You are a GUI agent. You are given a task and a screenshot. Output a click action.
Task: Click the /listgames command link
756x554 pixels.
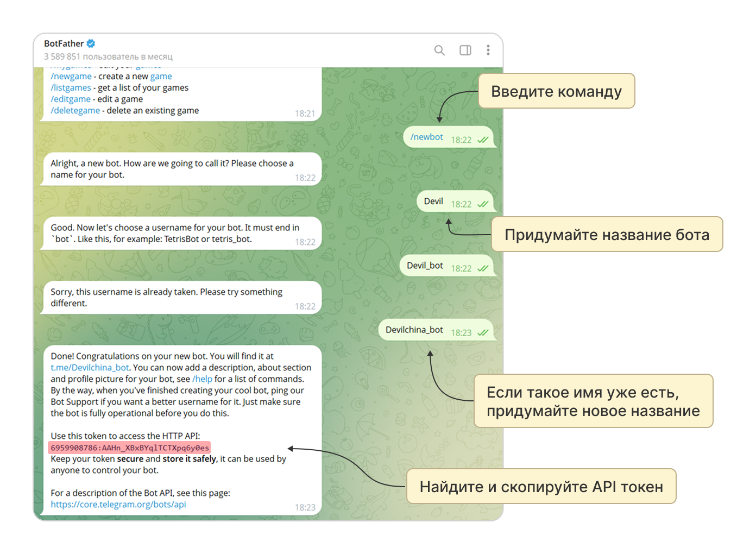click(x=71, y=88)
